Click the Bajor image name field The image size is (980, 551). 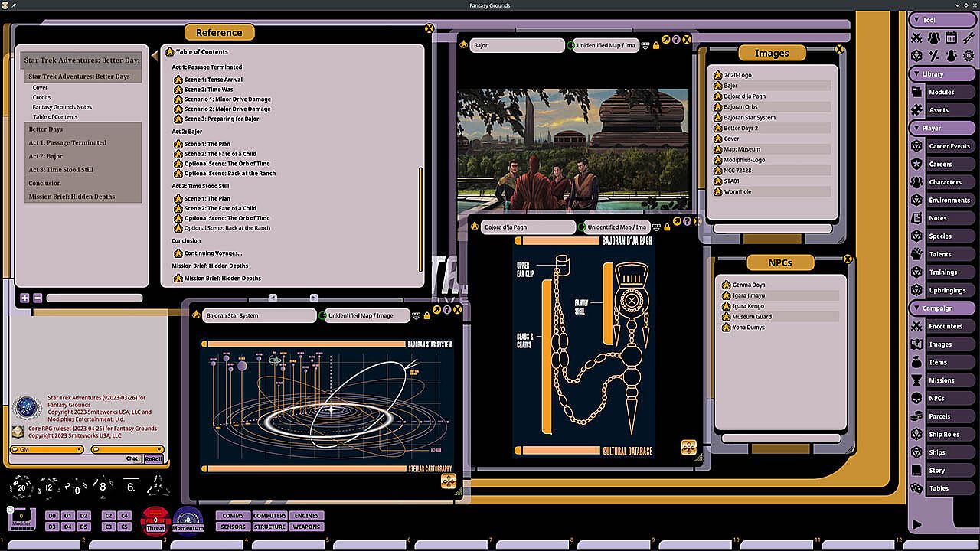point(517,45)
